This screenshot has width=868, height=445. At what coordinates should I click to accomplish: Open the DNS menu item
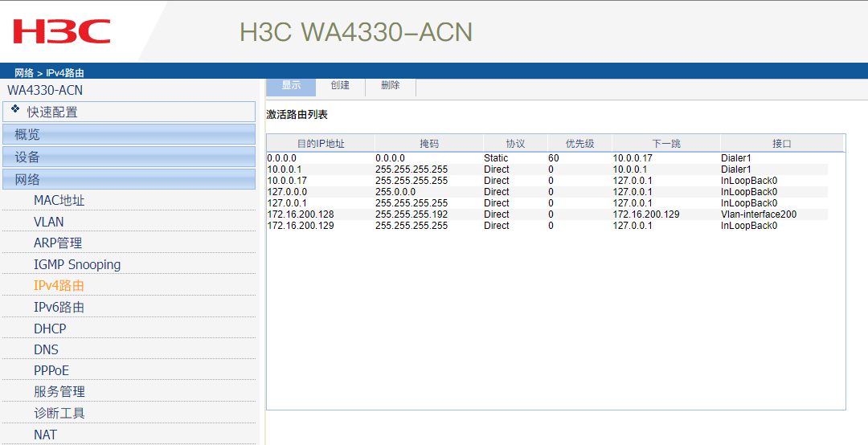coord(46,349)
